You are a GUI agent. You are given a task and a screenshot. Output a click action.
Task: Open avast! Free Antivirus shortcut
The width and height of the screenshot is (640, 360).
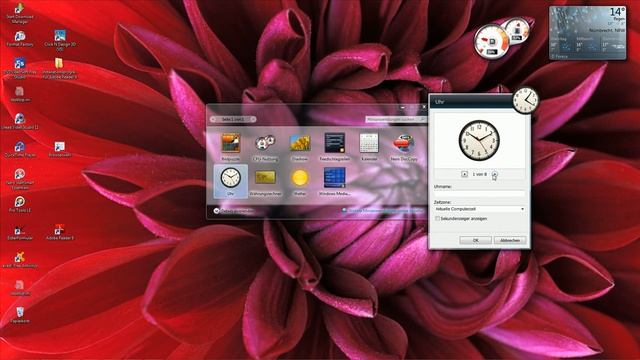coord(20,260)
